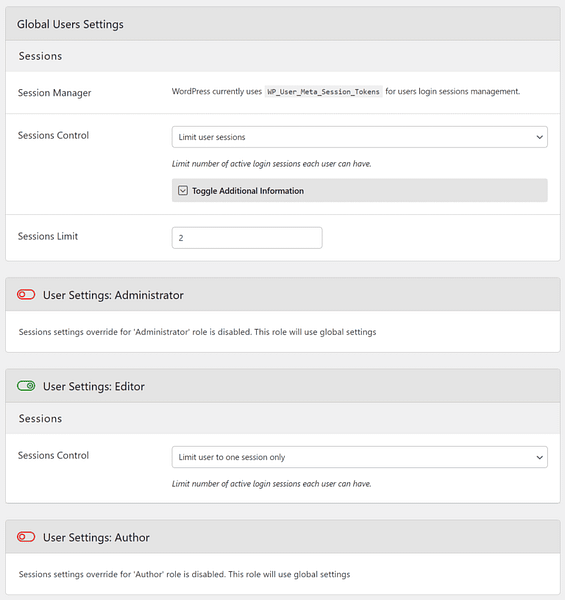565x600 pixels.
Task: Open the Editor Sessions Control dropdown
Action: click(x=360, y=457)
